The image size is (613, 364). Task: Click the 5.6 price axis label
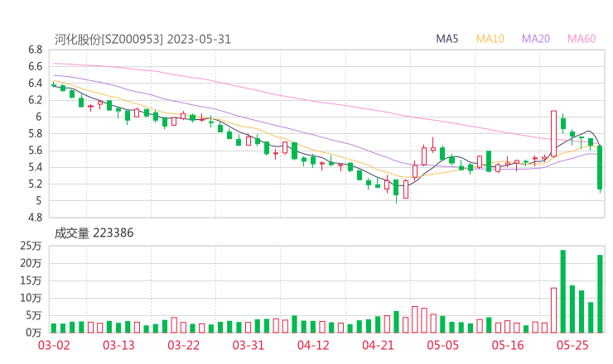click(35, 151)
